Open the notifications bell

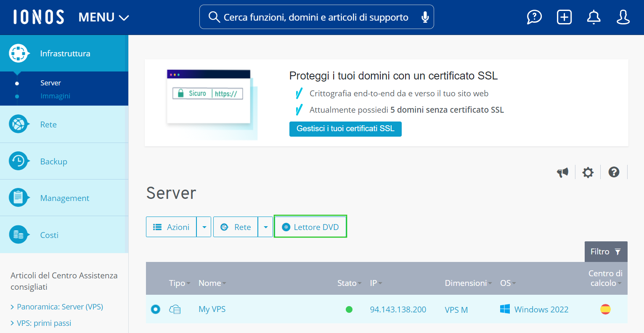click(594, 17)
